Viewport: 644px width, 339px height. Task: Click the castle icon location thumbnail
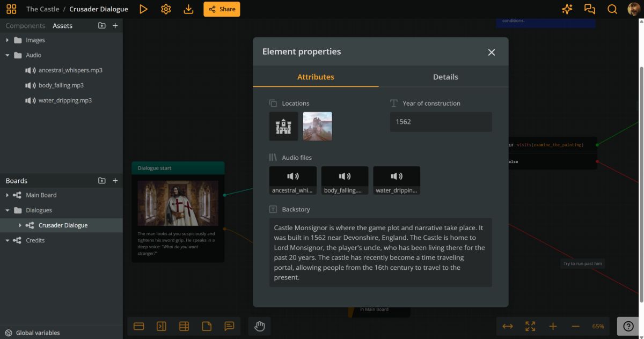tap(283, 127)
